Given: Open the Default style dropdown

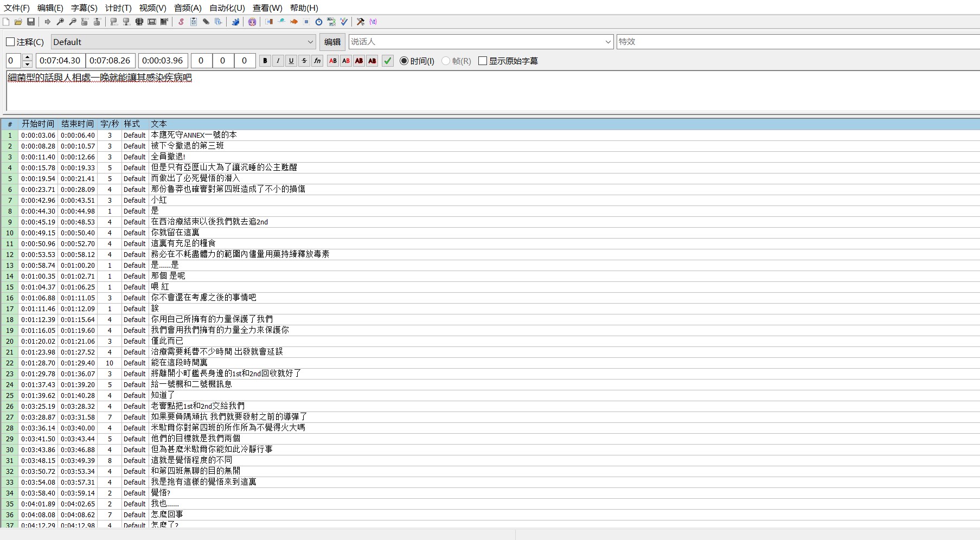Looking at the screenshot, I should 183,42.
